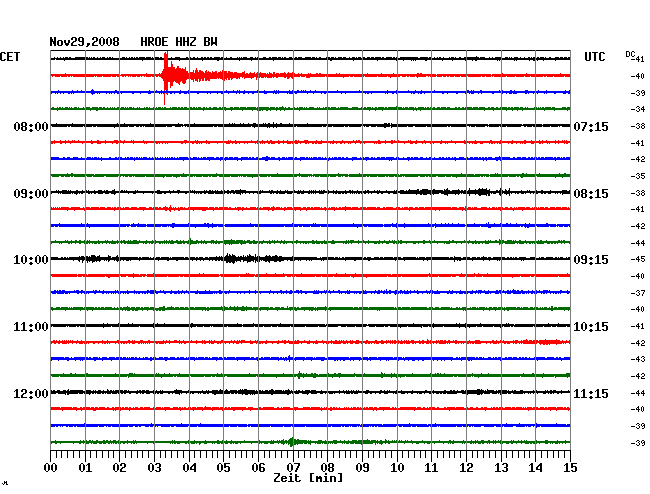Select the 14 minute axis label

click(536, 467)
